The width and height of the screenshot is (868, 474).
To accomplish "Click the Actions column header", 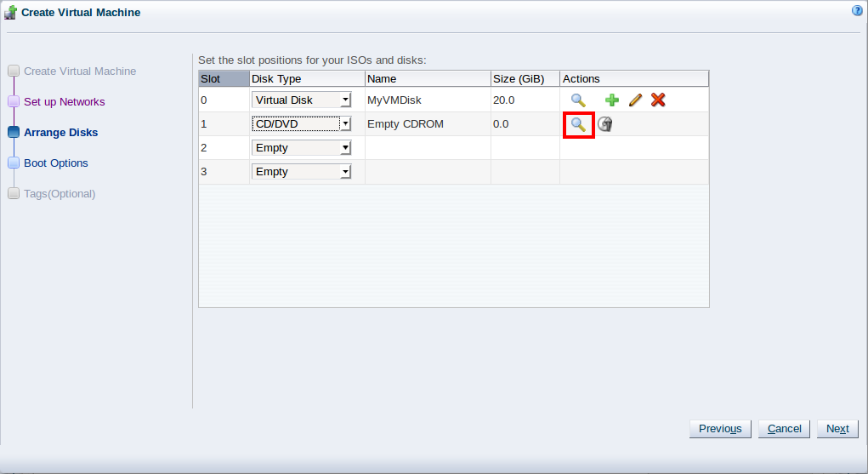I will click(634, 79).
